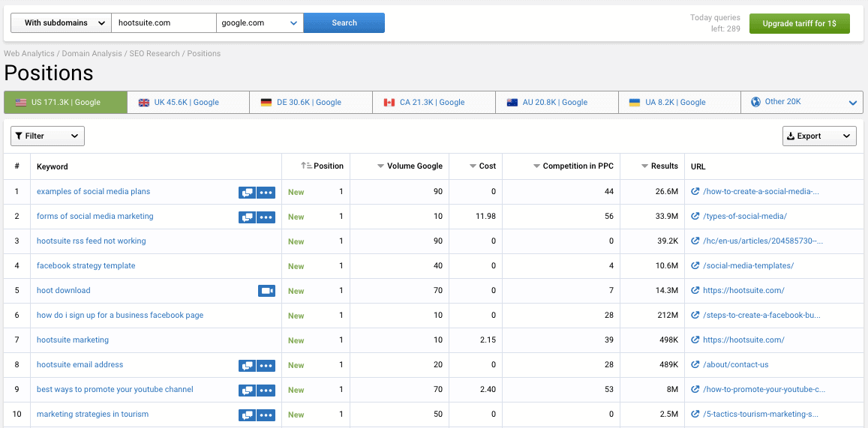The width and height of the screenshot is (868, 428).
Task: Open the Filter dropdown
Action: [x=47, y=136]
